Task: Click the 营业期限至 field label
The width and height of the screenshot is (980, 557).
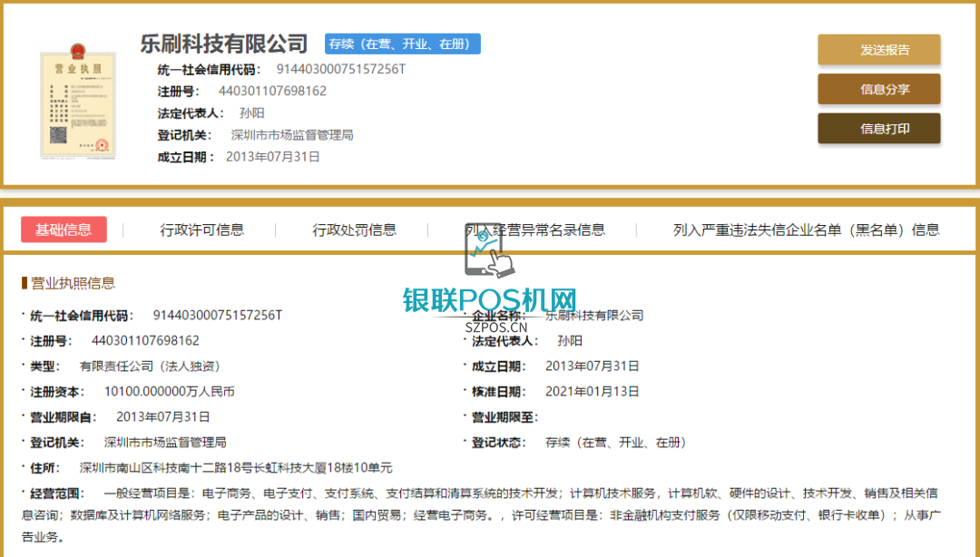Action: [x=505, y=417]
